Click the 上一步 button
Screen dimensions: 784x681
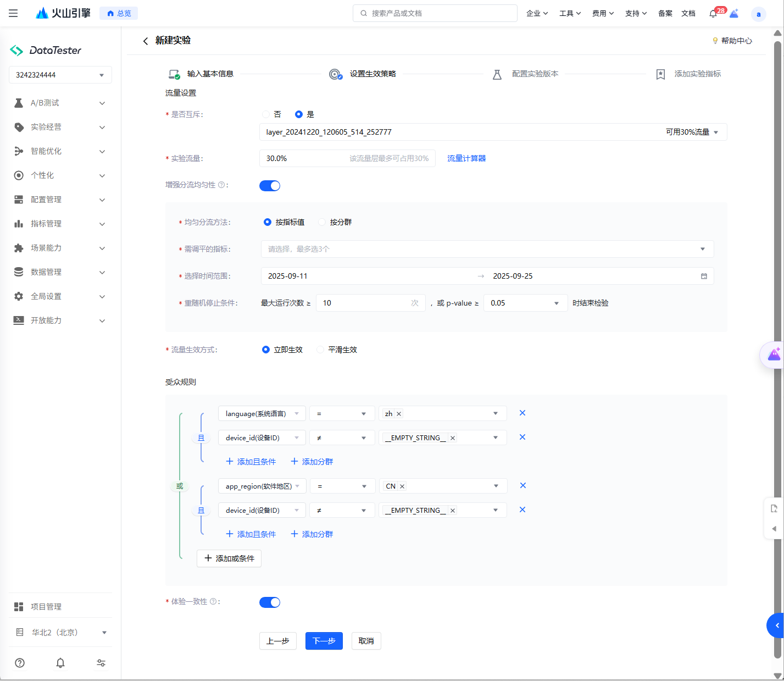[x=278, y=641]
